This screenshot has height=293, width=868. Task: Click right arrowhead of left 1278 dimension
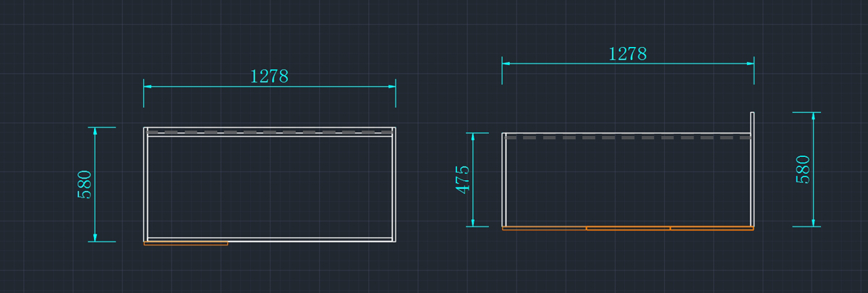point(391,87)
